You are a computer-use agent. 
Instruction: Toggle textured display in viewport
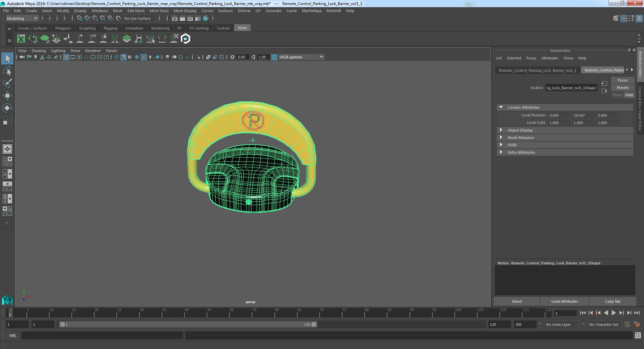144,57
